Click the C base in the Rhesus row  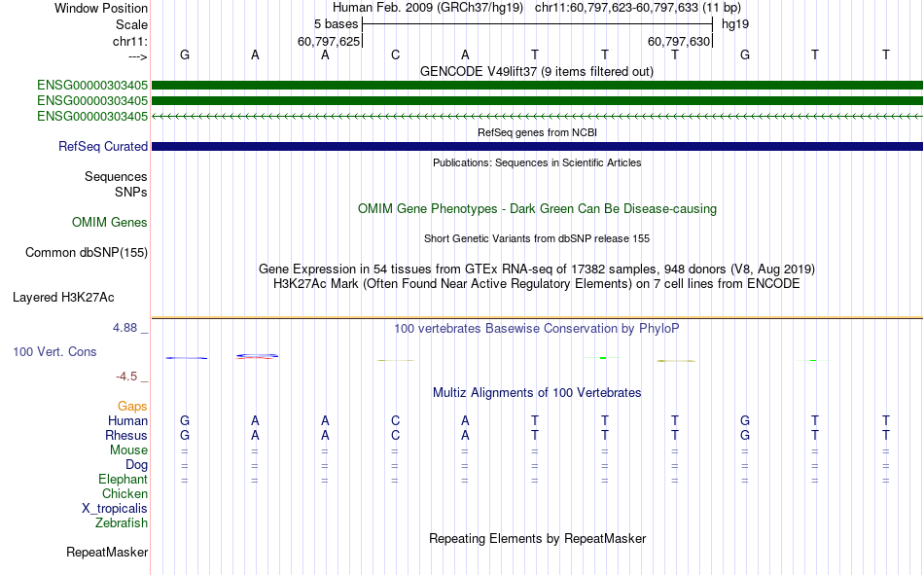pos(395,435)
